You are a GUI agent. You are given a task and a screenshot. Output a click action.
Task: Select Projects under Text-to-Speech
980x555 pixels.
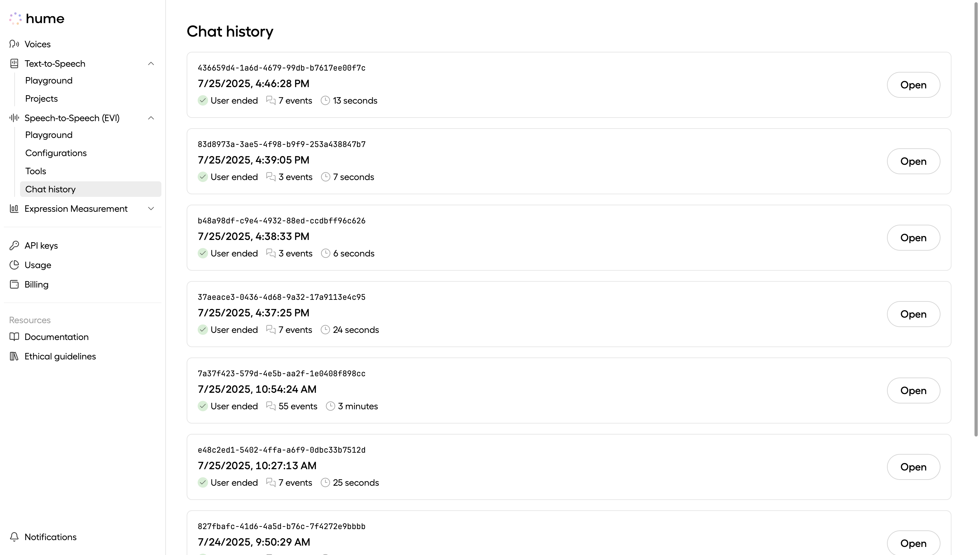41,99
